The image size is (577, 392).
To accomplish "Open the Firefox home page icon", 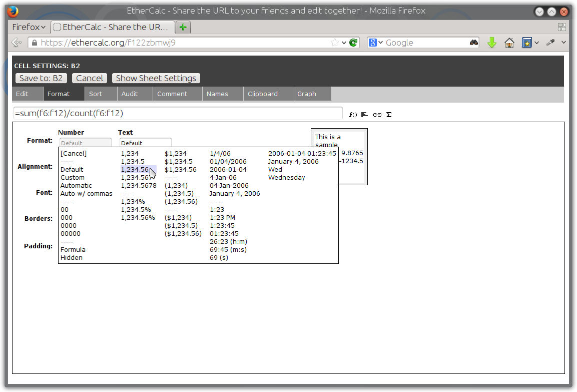I will click(x=509, y=43).
